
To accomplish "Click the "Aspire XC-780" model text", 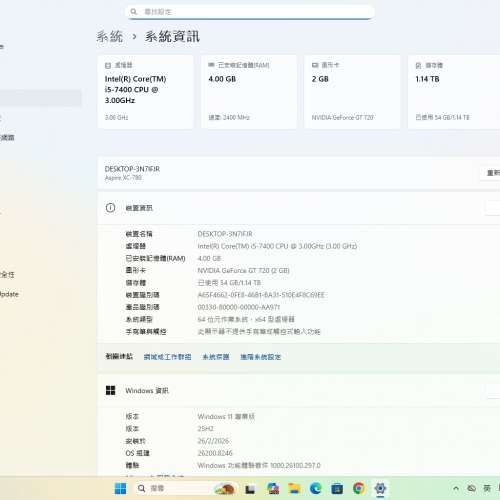I will coord(123,178).
